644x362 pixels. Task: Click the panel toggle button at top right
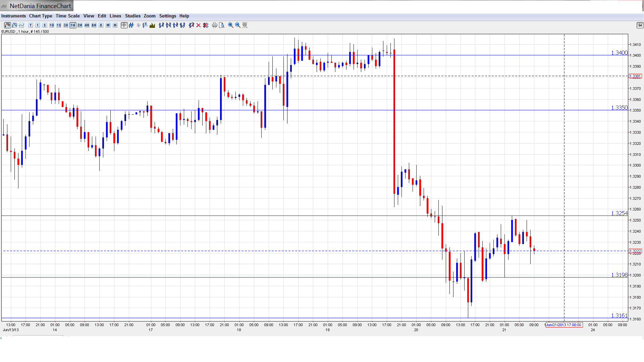click(x=640, y=25)
